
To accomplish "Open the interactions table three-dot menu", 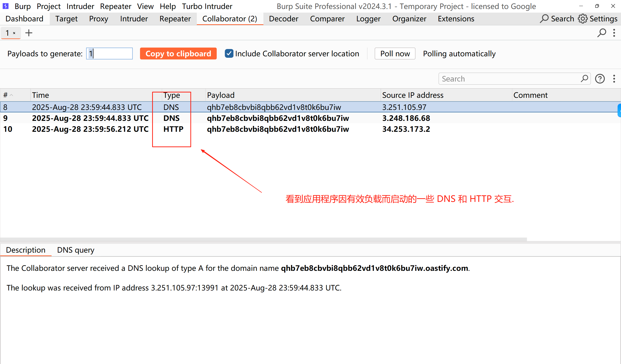I will coord(614,79).
